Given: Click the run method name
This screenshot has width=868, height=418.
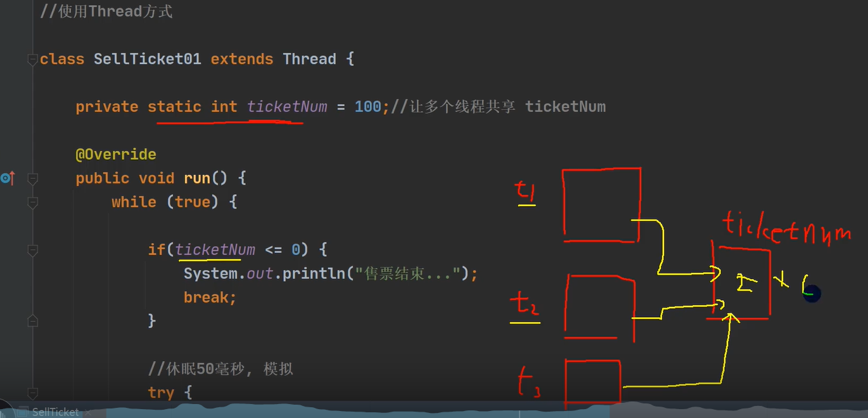Looking at the screenshot, I should (196, 178).
